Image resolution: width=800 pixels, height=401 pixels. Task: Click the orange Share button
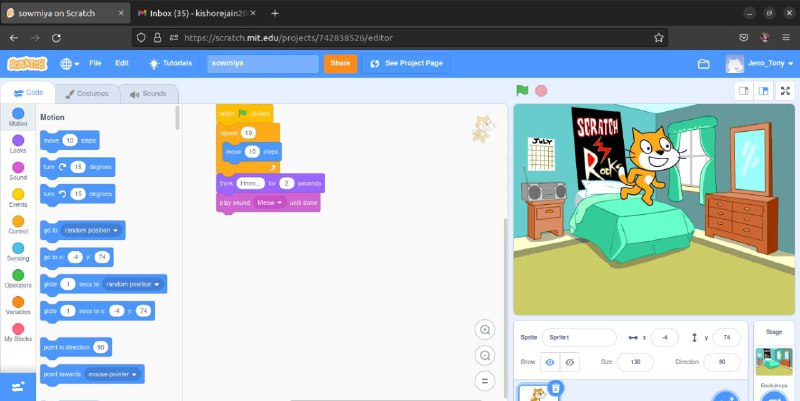[340, 63]
